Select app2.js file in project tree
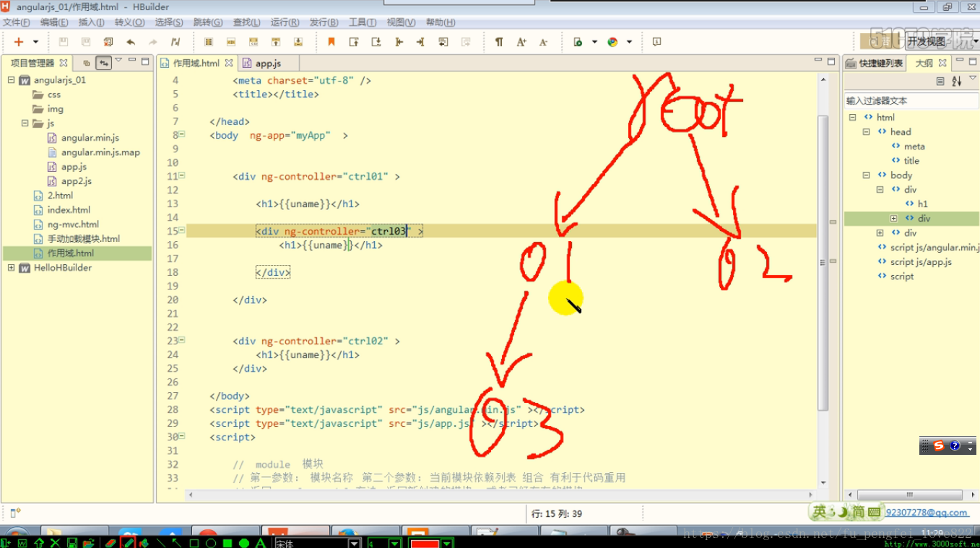 (x=77, y=181)
